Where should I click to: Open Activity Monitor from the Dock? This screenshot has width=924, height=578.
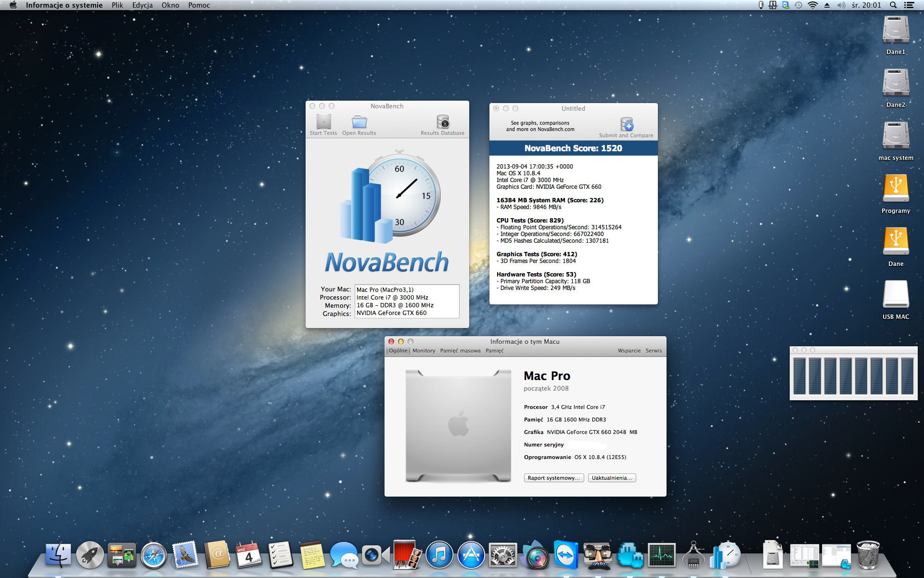click(661, 555)
